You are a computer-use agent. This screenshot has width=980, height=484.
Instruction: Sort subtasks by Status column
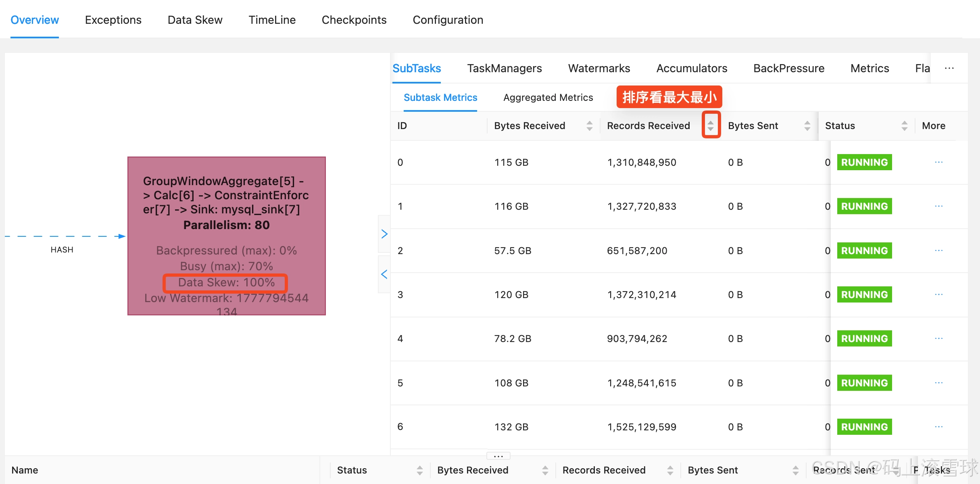(905, 126)
